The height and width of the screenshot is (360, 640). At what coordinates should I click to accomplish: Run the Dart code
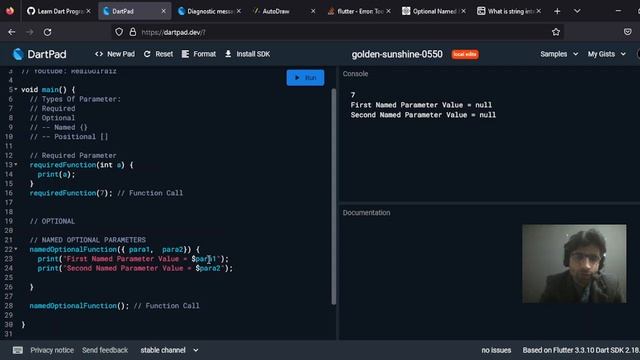(305, 78)
